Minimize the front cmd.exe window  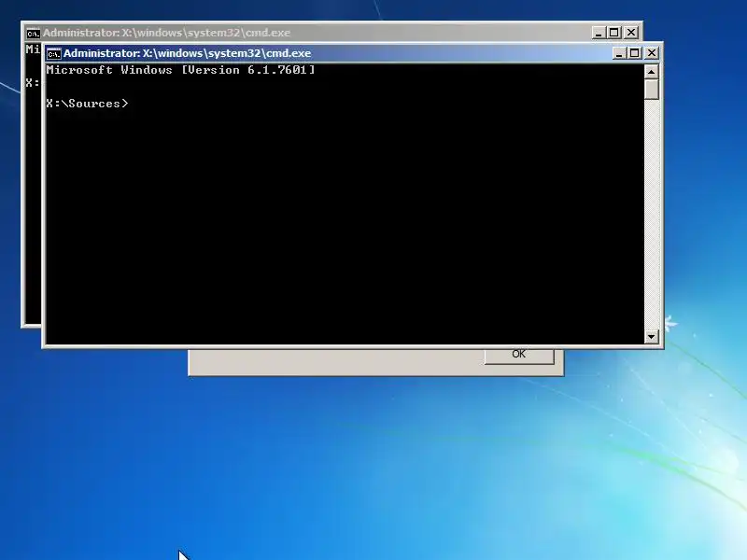[x=618, y=53]
